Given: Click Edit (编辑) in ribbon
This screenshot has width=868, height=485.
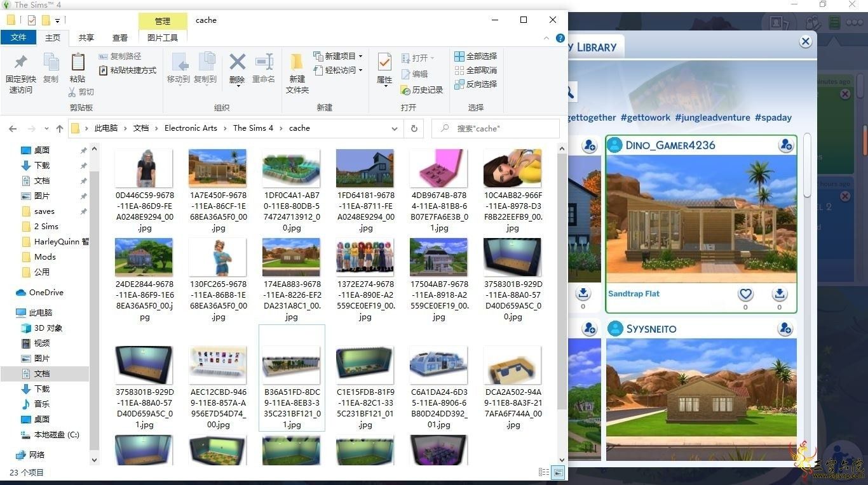Looking at the screenshot, I should [414, 74].
